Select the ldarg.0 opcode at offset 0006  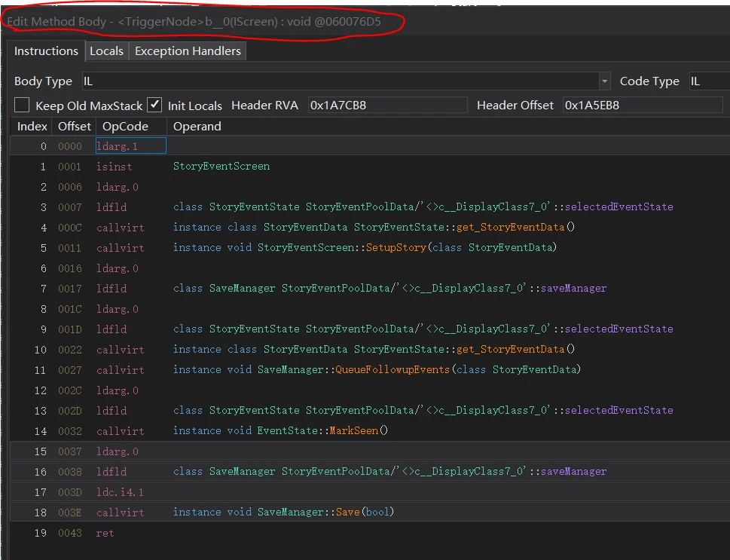coord(118,187)
